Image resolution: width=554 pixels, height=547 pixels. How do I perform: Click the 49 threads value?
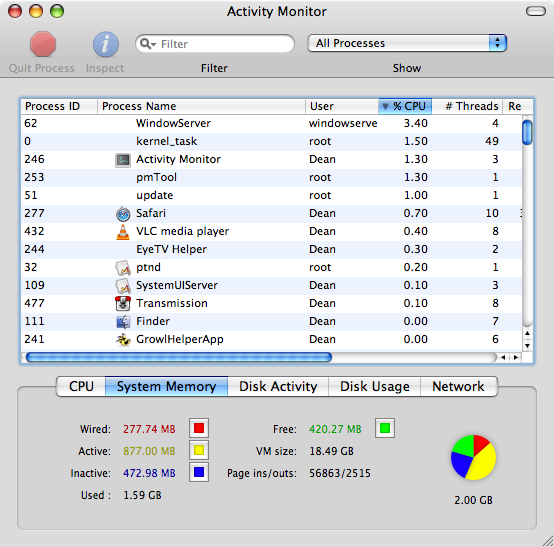[492, 141]
